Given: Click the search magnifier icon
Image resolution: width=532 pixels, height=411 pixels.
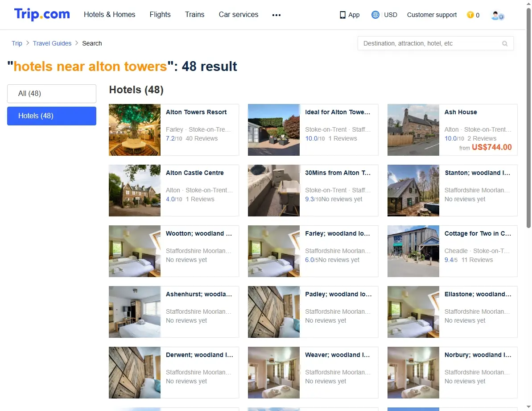Looking at the screenshot, I should pyautogui.click(x=505, y=43).
